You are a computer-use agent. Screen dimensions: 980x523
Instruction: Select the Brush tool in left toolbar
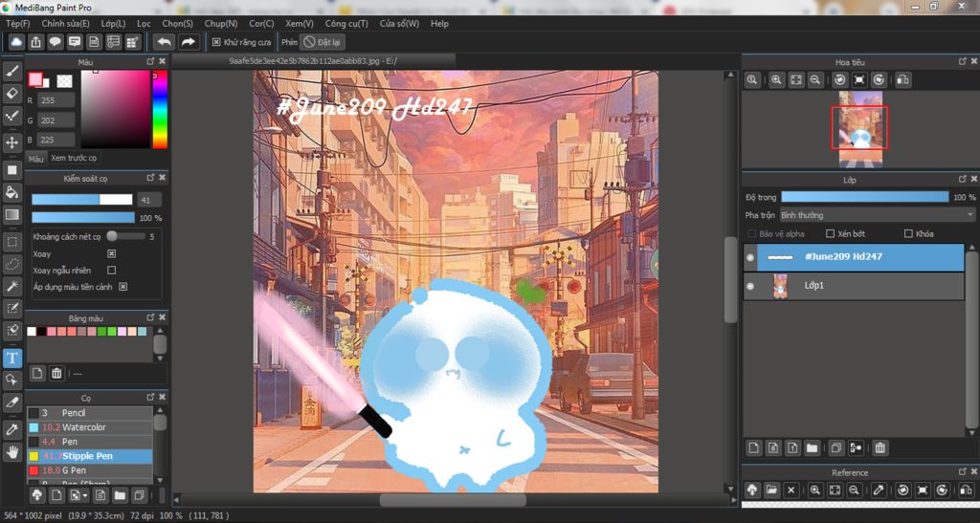(11, 71)
